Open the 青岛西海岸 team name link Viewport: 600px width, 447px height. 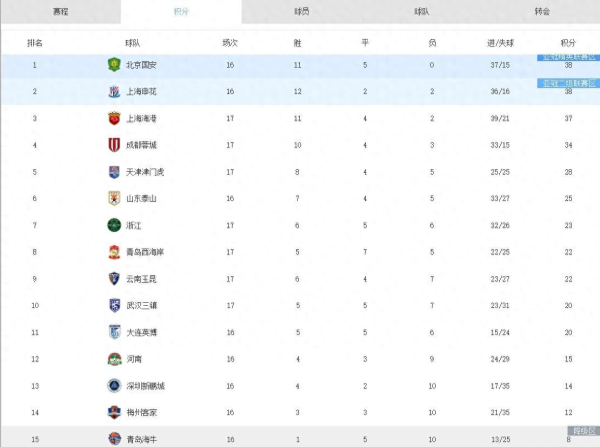tap(145, 252)
